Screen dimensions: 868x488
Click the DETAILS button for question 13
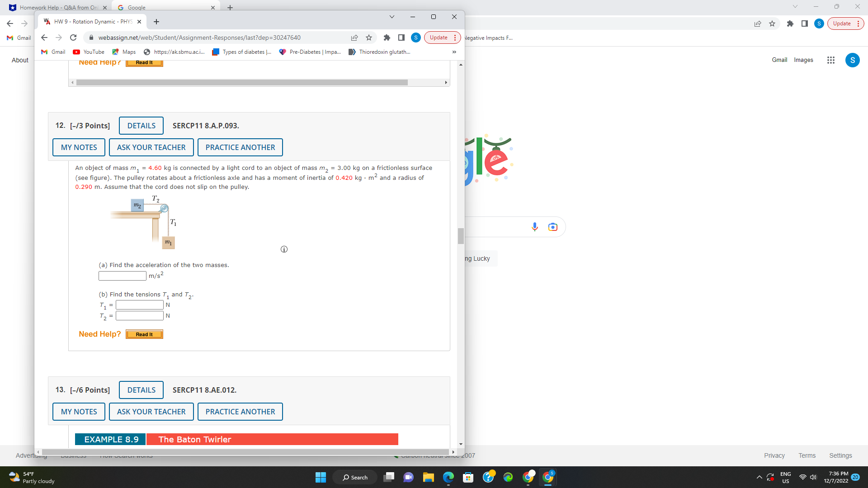pos(141,389)
